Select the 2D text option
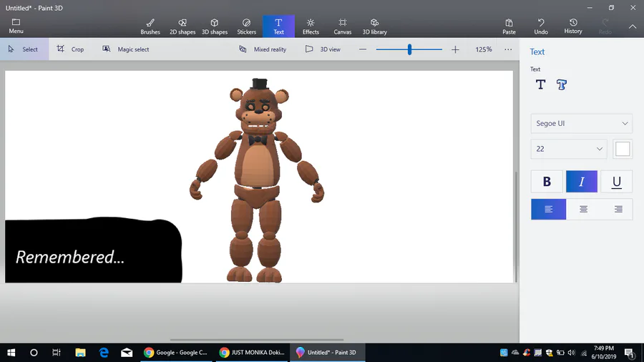This screenshot has height=362, width=644. 540,84
